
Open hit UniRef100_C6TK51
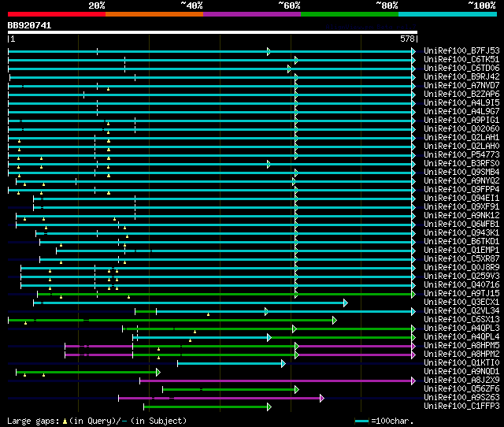461,60
